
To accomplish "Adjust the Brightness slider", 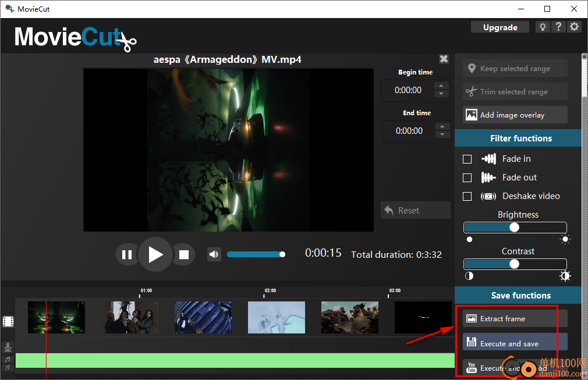I will 515,228.
